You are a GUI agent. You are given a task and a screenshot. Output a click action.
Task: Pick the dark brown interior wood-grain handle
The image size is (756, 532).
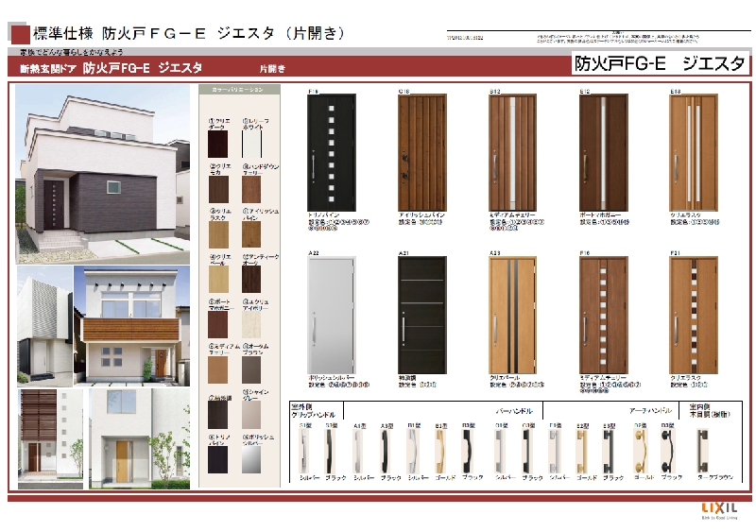(x=702, y=452)
